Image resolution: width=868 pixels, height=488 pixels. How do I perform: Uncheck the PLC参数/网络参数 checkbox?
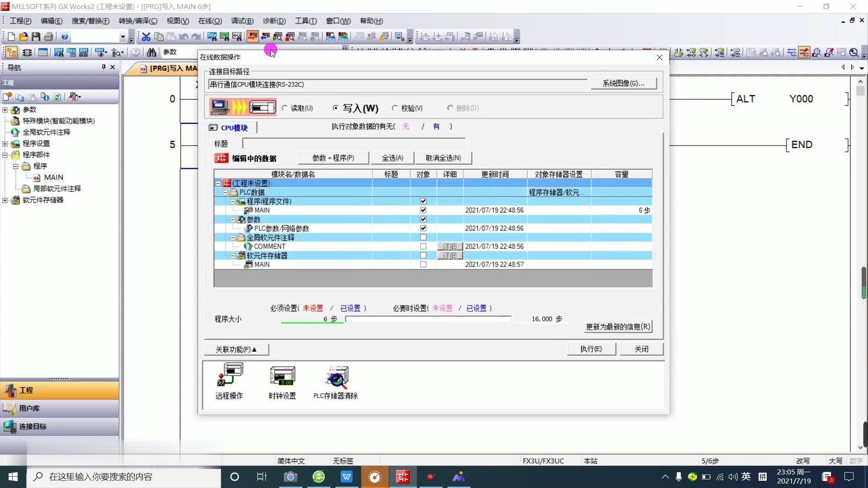[423, 228]
